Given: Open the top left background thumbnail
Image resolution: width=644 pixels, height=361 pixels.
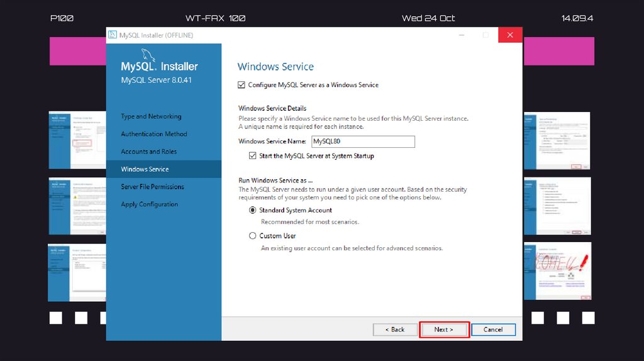Looking at the screenshot, I should click(x=77, y=140).
